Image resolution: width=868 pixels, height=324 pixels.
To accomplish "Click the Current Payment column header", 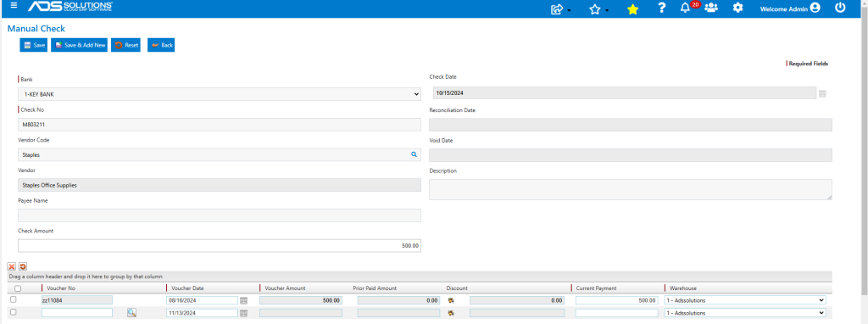I will coord(596,288).
